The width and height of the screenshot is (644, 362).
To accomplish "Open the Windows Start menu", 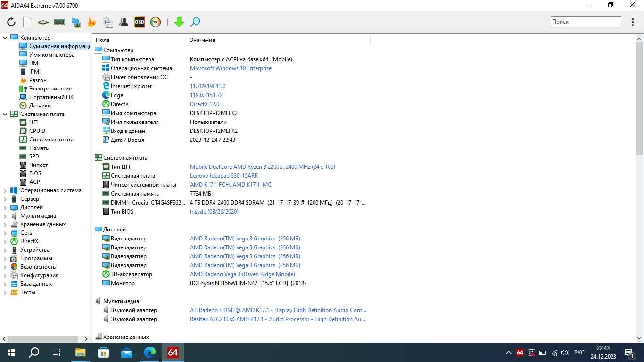I will click(x=11, y=353).
